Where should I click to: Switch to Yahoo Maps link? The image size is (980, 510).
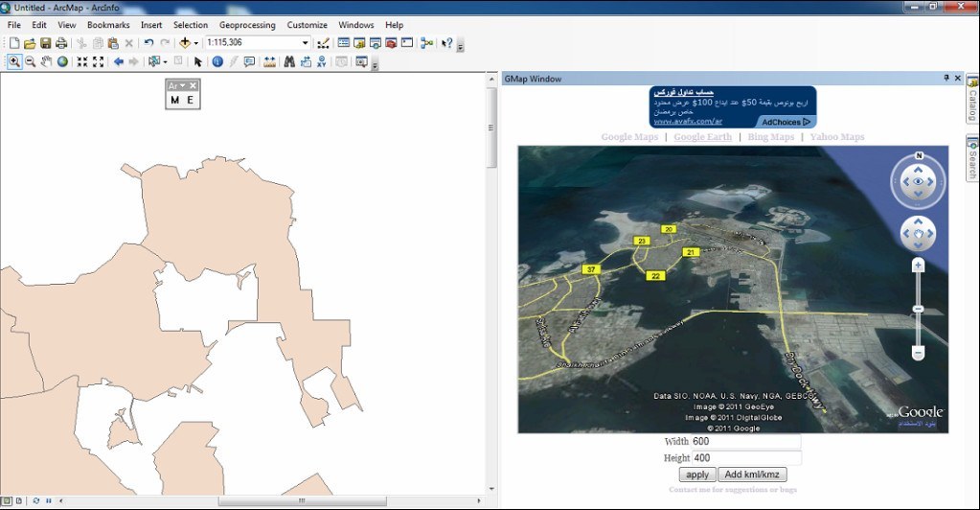(837, 137)
